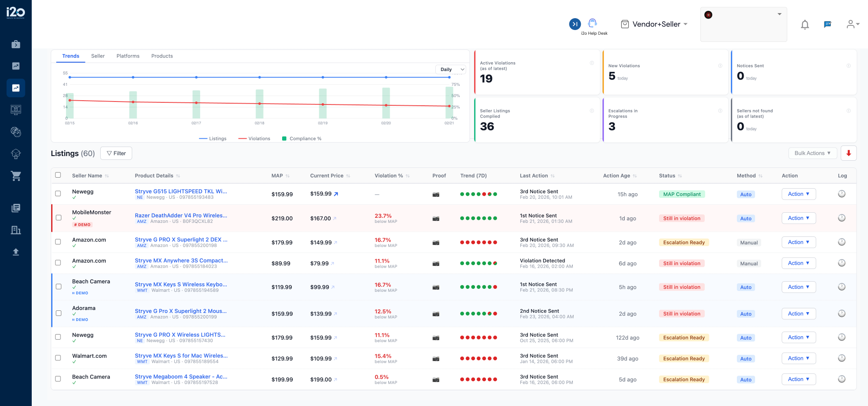Switch to the Seller tab
This screenshot has width=868, height=406.
(x=98, y=56)
